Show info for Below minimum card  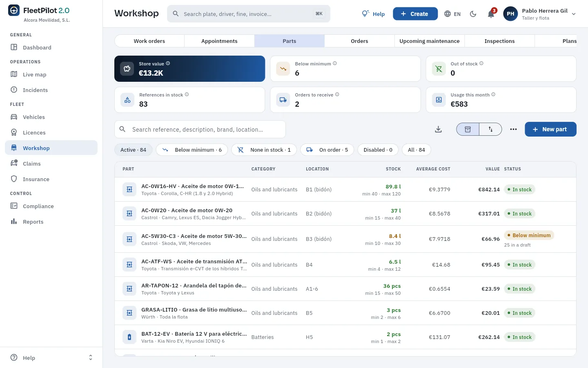coord(335,63)
